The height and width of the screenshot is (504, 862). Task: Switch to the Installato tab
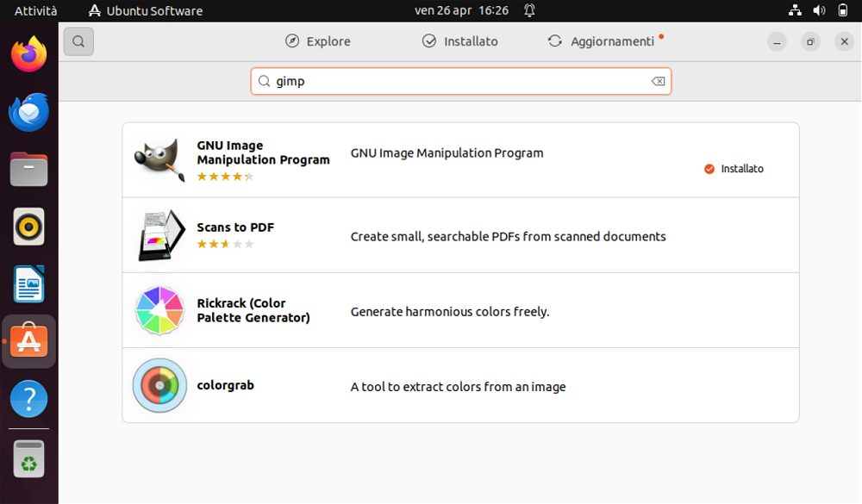(x=460, y=41)
